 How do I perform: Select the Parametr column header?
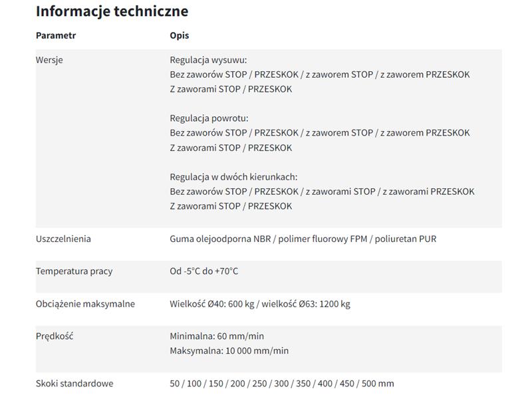(x=56, y=35)
